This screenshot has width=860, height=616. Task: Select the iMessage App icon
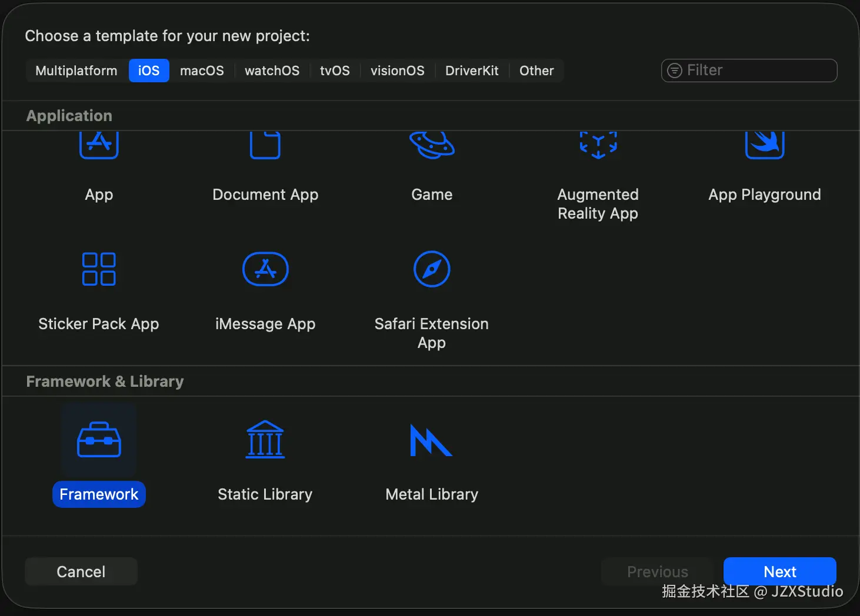[x=265, y=269]
